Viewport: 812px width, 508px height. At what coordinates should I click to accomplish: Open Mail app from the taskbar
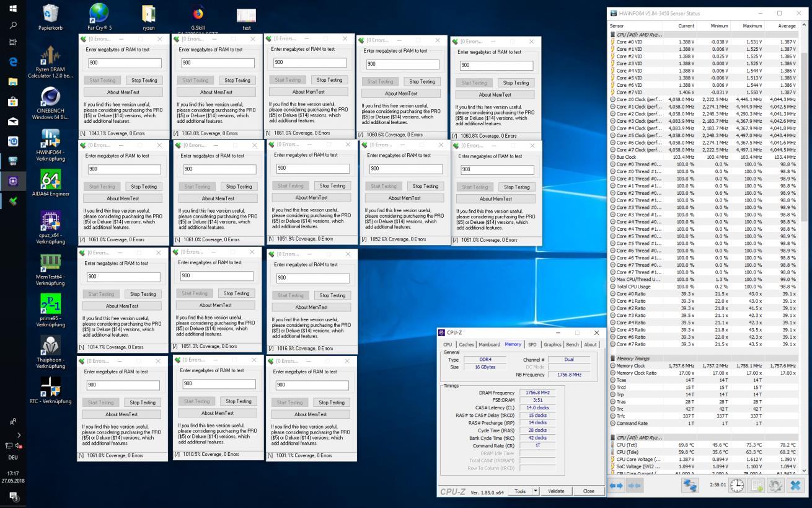pyautogui.click(x=13, y=122)
